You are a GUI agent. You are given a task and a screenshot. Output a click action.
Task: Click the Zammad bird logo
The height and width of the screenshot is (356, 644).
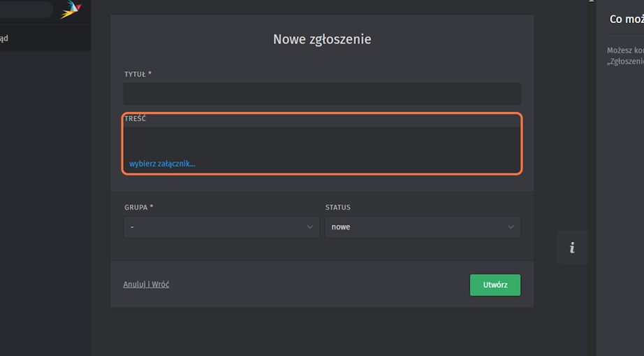click(70, 9)
